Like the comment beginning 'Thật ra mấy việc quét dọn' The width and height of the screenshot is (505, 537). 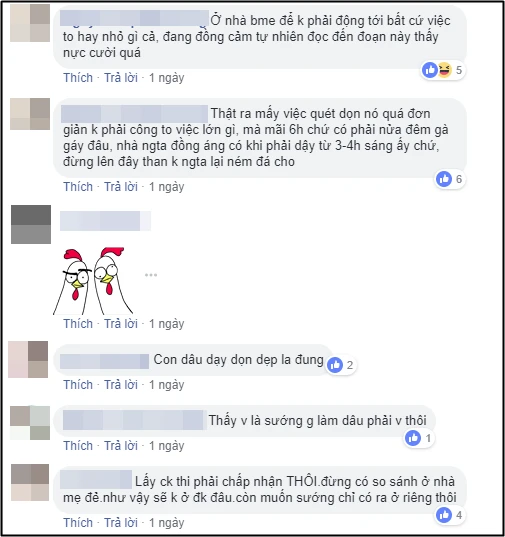coord(78,187)
